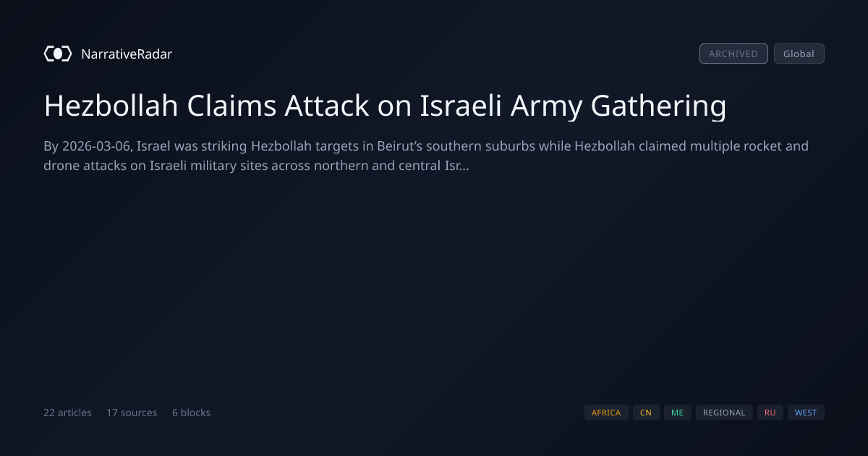
Task: Select the ARCHIVED status badge
Action: tap(733, 54)
